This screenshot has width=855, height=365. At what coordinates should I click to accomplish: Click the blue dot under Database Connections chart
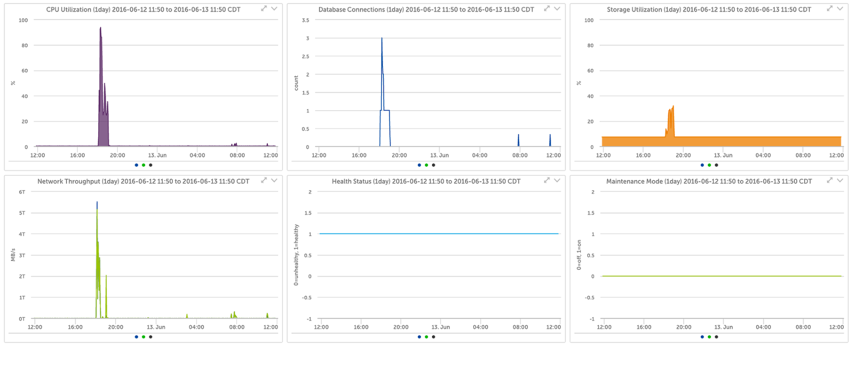point(419,165)
